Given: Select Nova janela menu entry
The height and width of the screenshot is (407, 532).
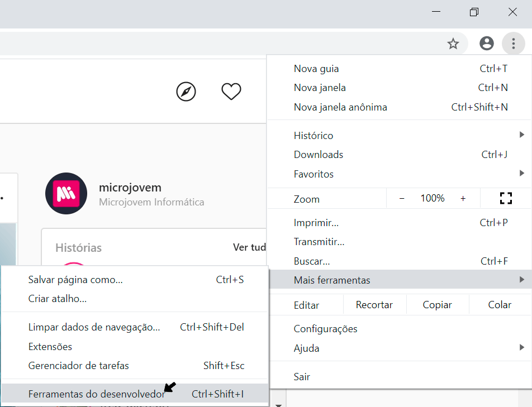Looking at the screenshot, I should pyautogui.click(x=400, y=88).
